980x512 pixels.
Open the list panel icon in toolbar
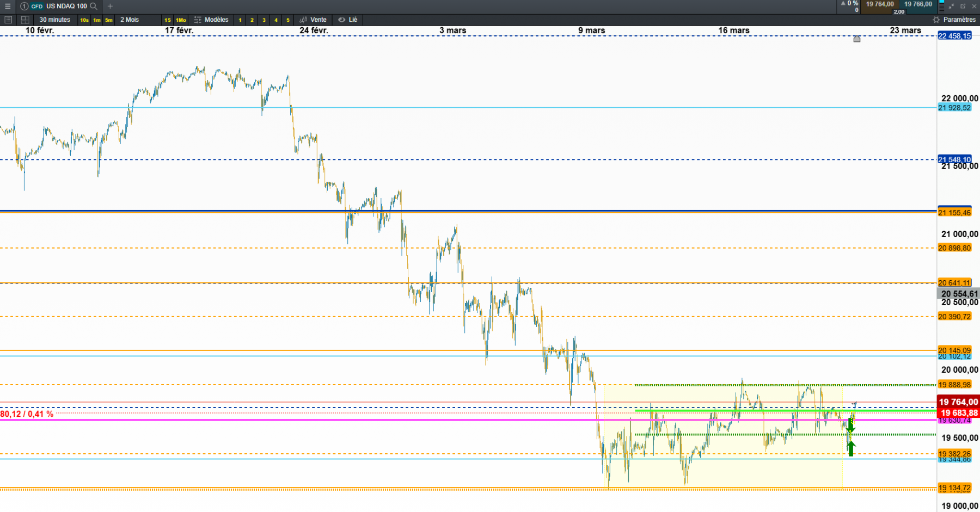tap(8, 20)
